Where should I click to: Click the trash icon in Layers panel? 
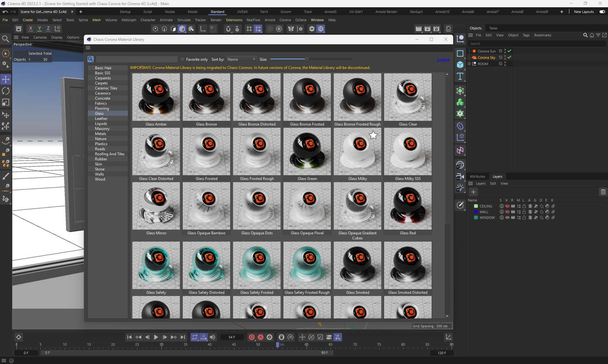(x=603, y=192)
